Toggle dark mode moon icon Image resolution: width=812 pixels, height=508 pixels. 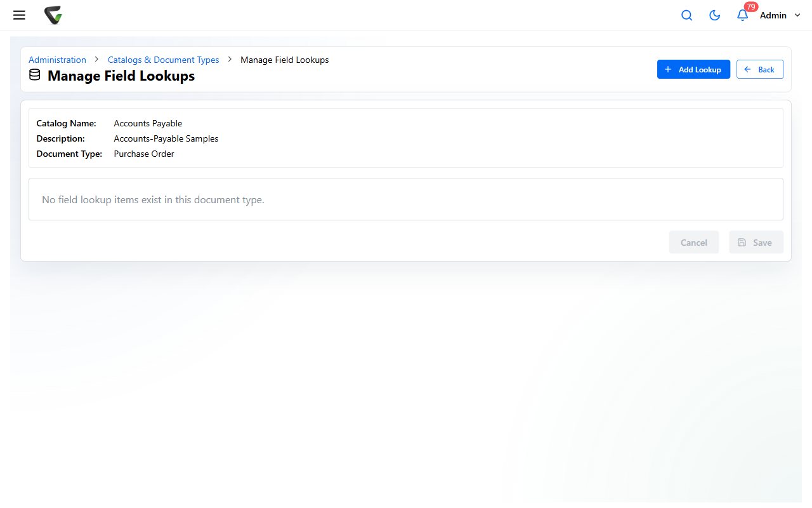[714, 15]
